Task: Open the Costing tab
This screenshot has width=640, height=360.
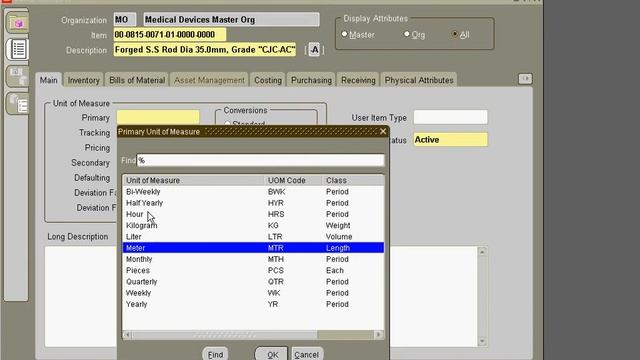Action: pyautogui.click(x=268, y=80)
